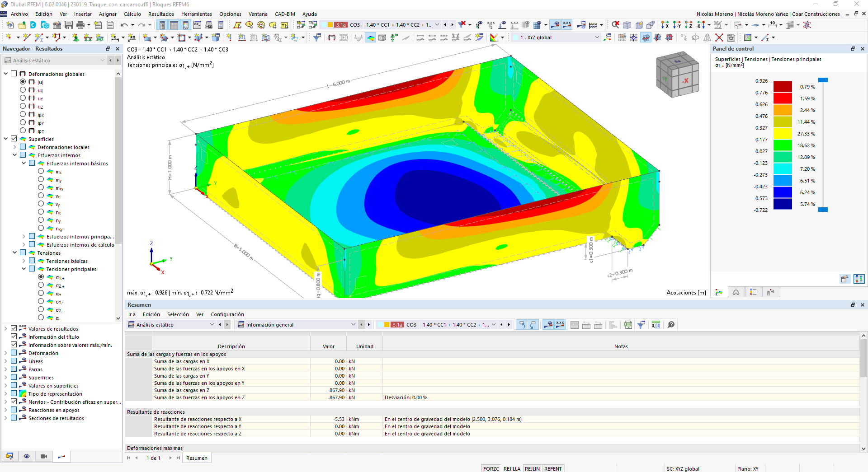Toggle the Información del título checkbox

click(14, 336)
